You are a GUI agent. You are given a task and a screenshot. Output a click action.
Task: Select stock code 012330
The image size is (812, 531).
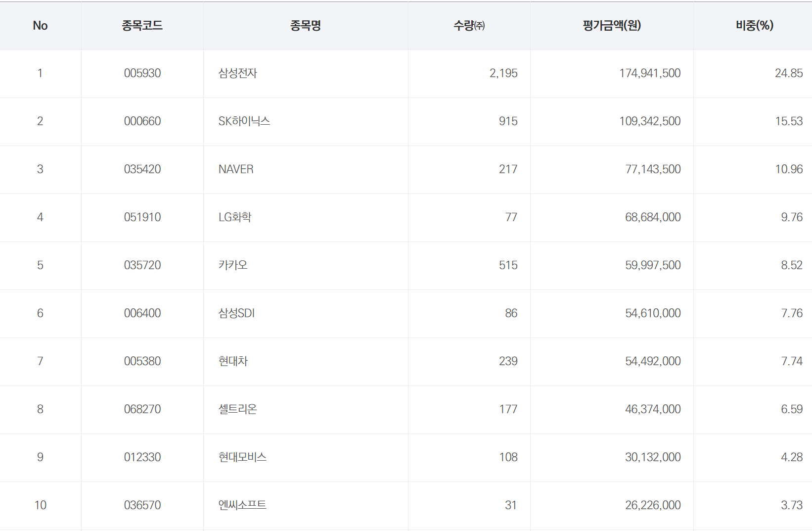(142, 457)
